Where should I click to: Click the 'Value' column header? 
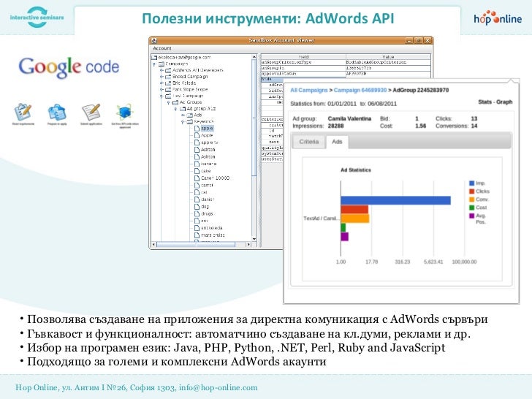coord(389,57)
